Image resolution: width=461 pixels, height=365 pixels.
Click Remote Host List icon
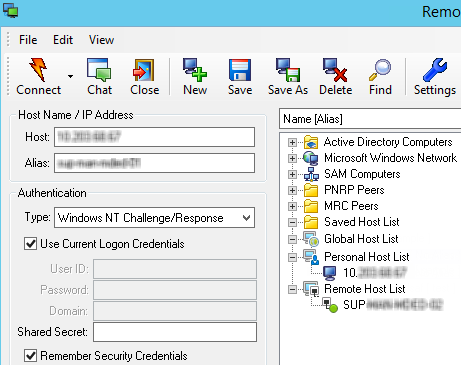pyautogui.click(x=311, y=289)
